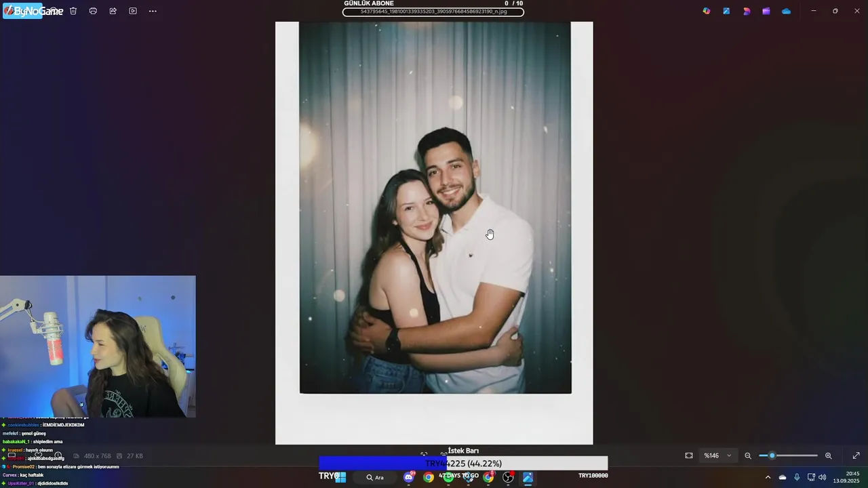This screenshot has width=868, height=488.
Task: Open the Windows Start menu
Action: click(x=340, y=477)
